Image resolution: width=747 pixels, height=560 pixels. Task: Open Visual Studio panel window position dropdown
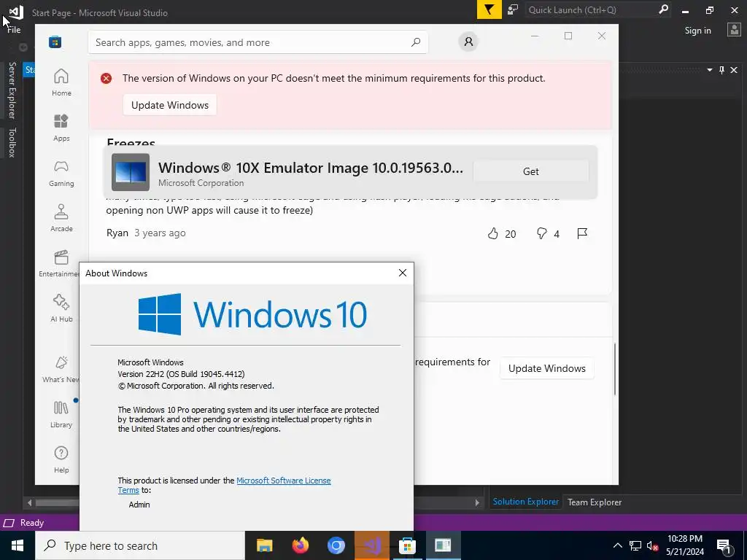(709, 70)
